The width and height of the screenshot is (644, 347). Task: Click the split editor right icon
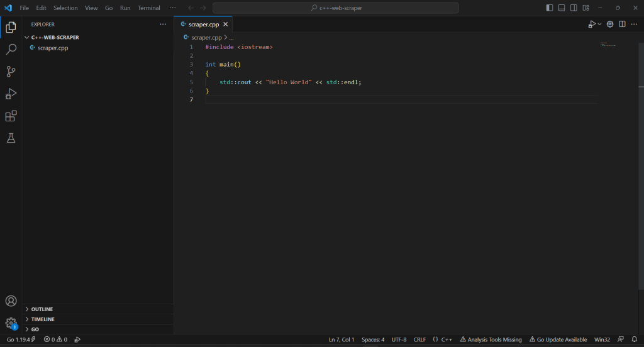pos(622,24)
